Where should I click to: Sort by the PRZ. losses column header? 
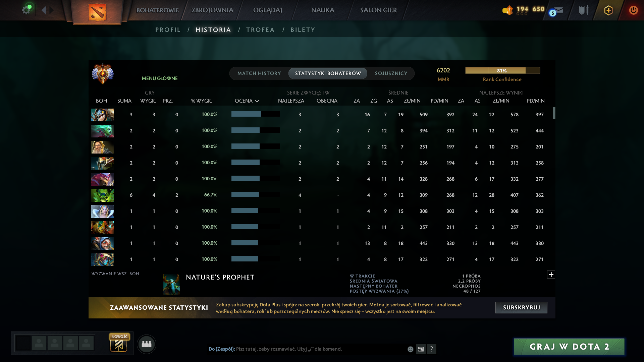(x=168, y=101)
